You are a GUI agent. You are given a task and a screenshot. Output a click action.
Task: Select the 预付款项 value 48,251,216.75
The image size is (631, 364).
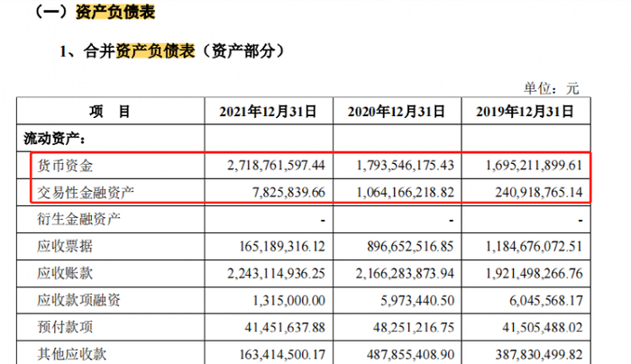point(414,327)
